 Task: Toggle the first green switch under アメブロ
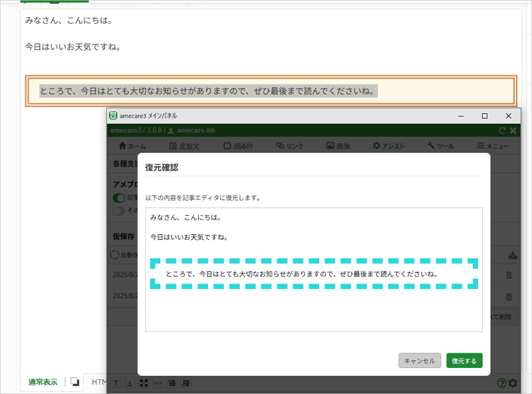pos(119,198)
